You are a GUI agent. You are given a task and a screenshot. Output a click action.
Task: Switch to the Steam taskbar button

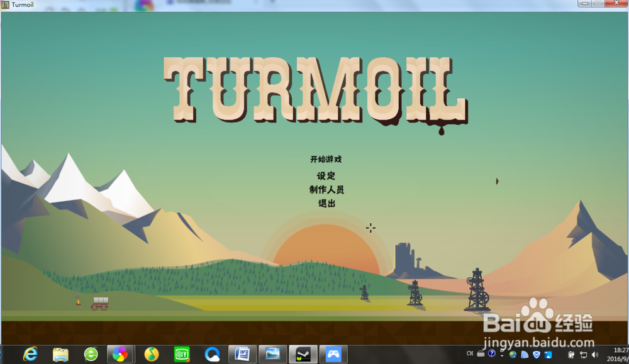coord(303,355)
